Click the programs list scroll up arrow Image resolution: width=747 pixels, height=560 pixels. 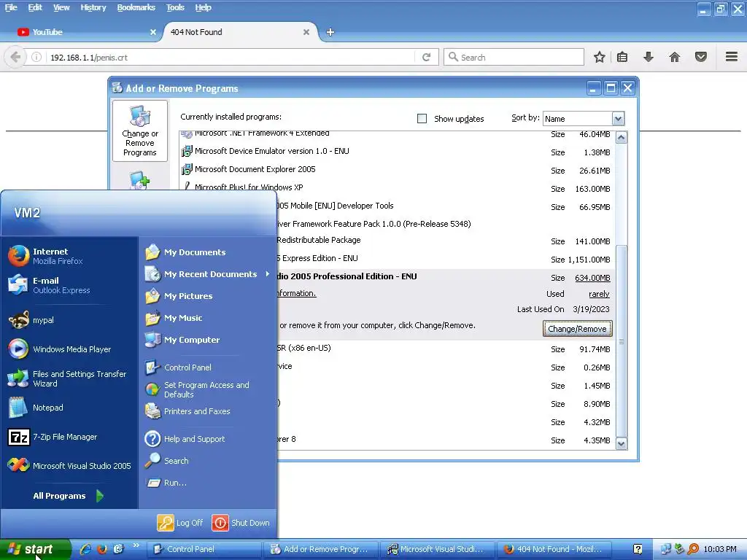622,138
